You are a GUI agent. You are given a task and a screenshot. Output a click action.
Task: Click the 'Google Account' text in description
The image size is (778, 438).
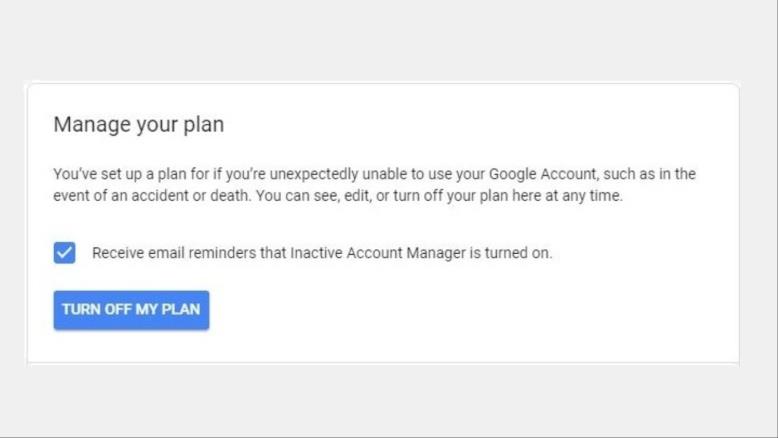point(542,174)
